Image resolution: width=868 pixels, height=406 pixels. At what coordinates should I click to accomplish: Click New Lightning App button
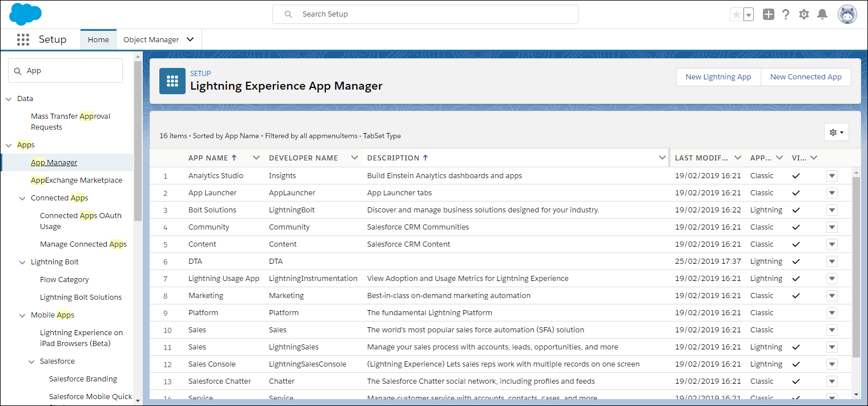coord(718,77)
